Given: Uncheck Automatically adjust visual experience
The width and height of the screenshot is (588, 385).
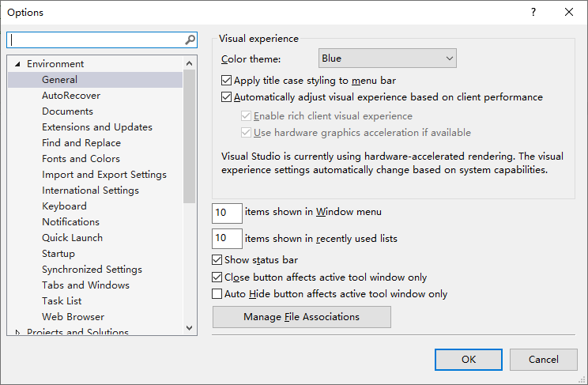Looking at the screenshot, I should (226, 96).
